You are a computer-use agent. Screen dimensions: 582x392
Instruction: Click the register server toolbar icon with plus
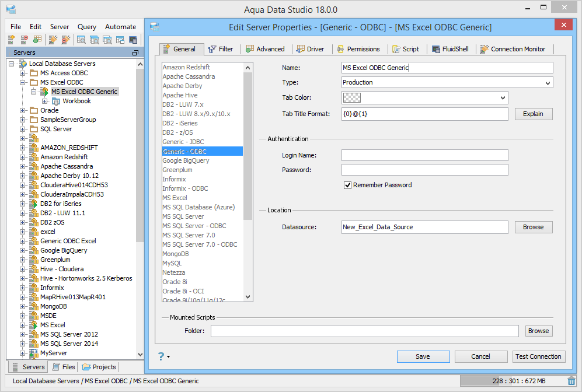pyautogui.click(x=11, y=39)
